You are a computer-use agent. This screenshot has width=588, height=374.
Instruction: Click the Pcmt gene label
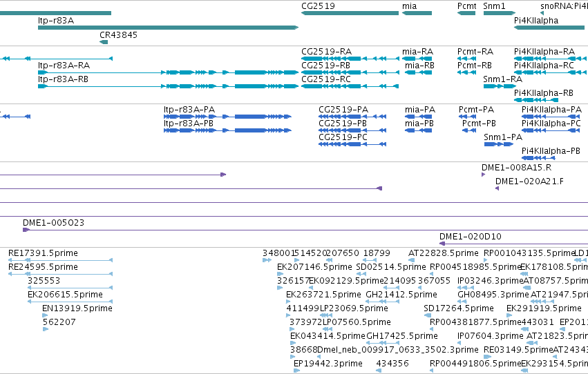click(x=467, y=6)
